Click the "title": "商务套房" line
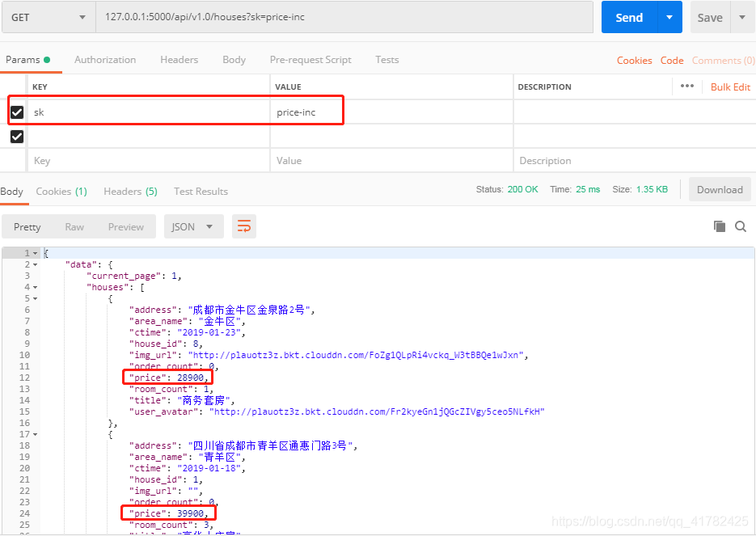 tap(182, 400)
